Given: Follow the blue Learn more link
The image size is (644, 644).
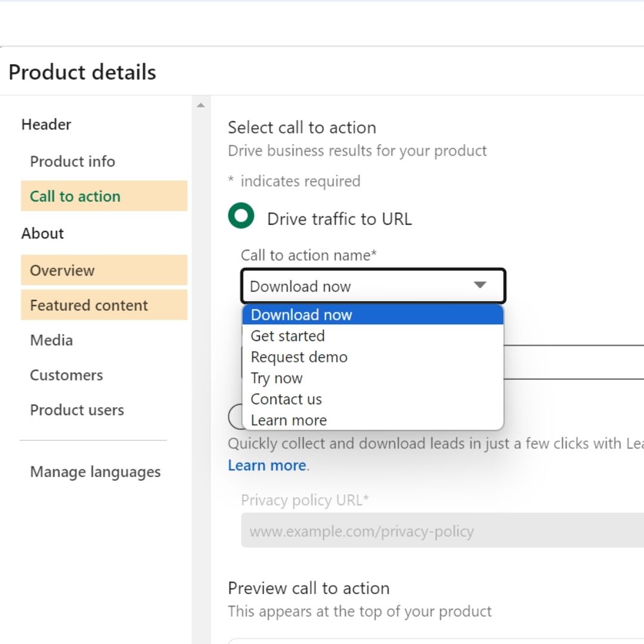Looking at the screenshot, I should 267,465.
